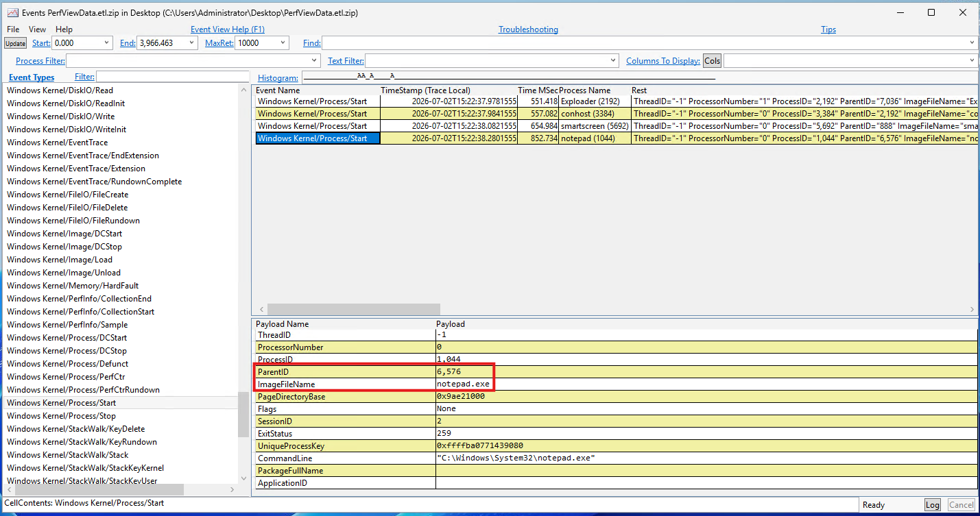The width and height of the screenshot is (980, 516).
Task: Click the Start link label
Action: 41,43
